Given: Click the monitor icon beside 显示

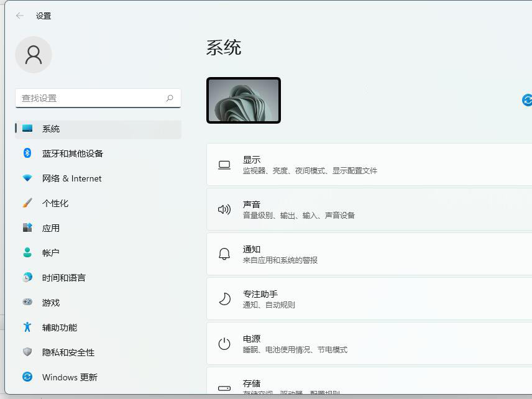Looking at the screenshot, I should [224, 164].
